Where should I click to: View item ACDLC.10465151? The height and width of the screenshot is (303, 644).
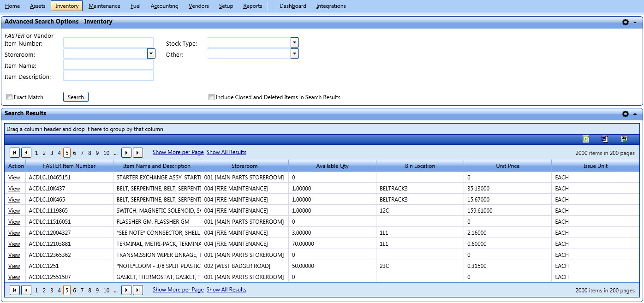coord(14,178)
